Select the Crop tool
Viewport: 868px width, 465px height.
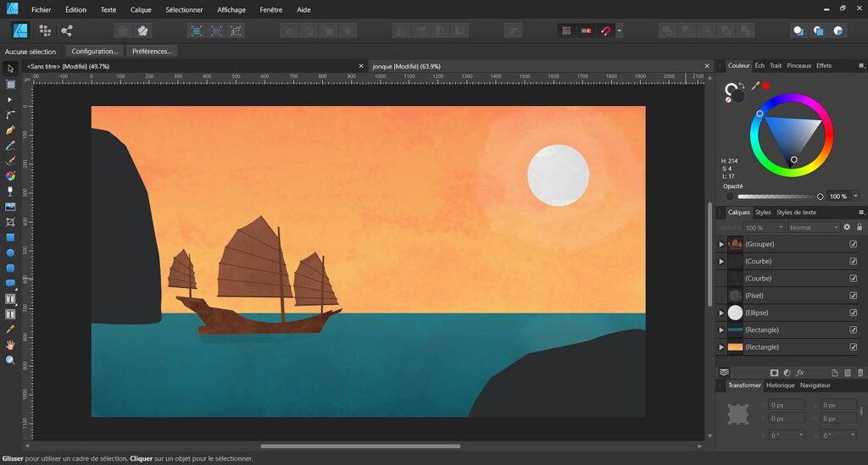[x=10, y=222]
